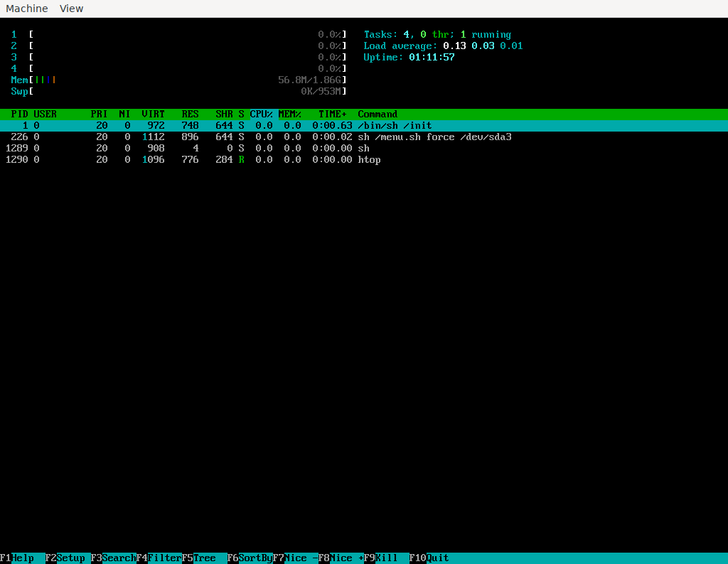Screen dimensions: 728x564
Task: Select the htop process row
Action: (x=364, y=159)
